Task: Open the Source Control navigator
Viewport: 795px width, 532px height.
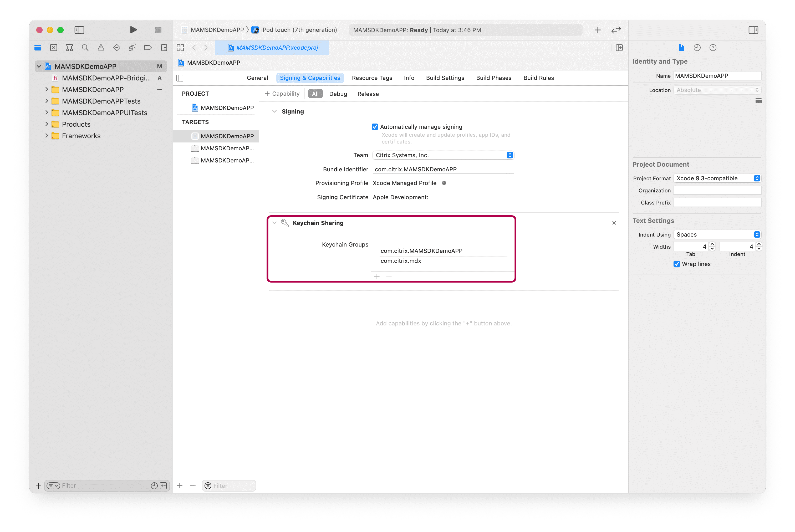Action: 54,48
